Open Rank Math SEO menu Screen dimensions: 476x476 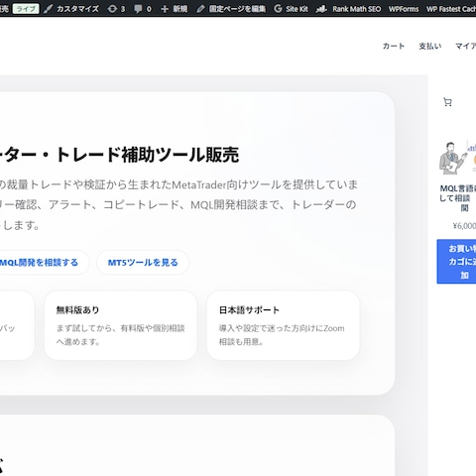point(348,9)
